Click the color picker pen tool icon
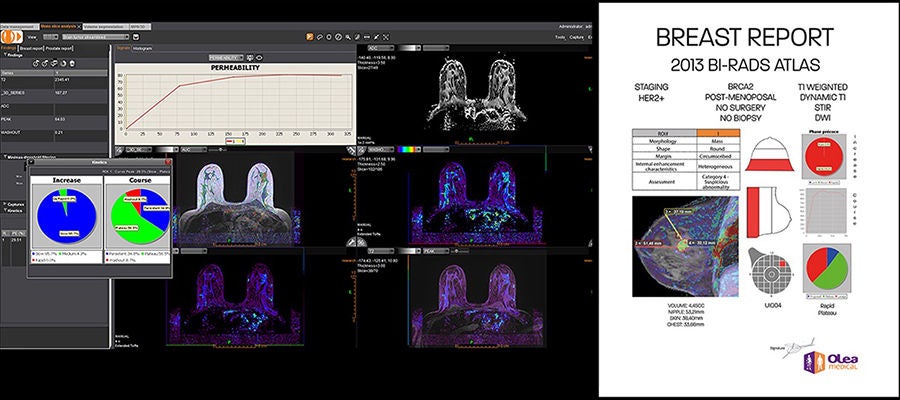Screen dimensions: 900x400 point(376,37)
